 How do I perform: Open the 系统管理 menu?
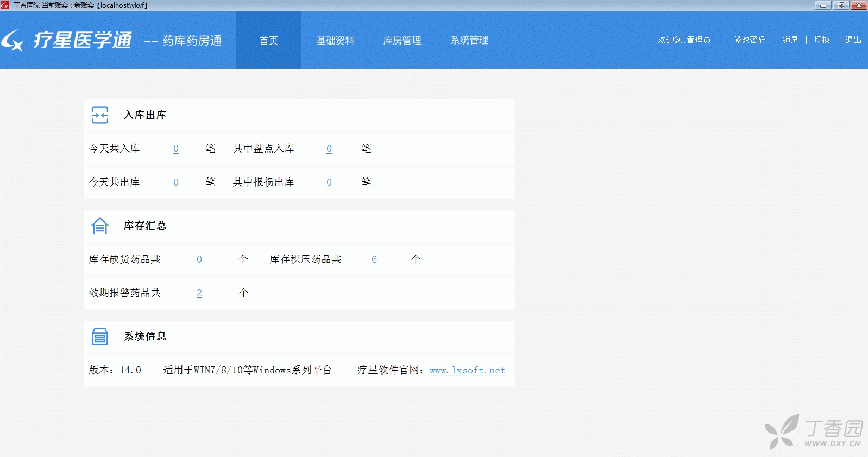tap(470, 40)
